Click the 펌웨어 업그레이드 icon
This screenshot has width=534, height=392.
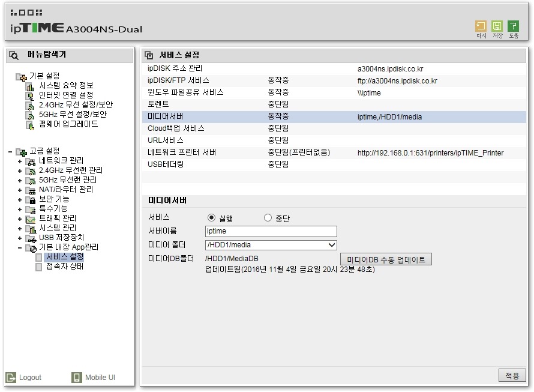click(31, 125)
